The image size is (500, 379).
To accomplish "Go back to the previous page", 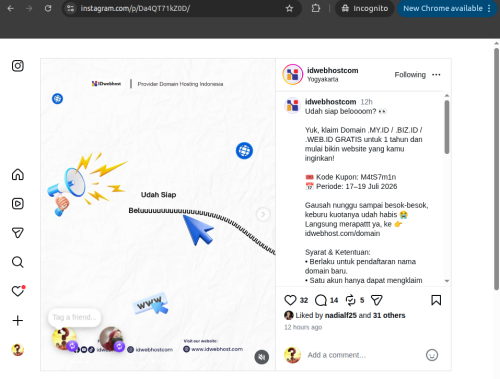I will click(11, 8).
